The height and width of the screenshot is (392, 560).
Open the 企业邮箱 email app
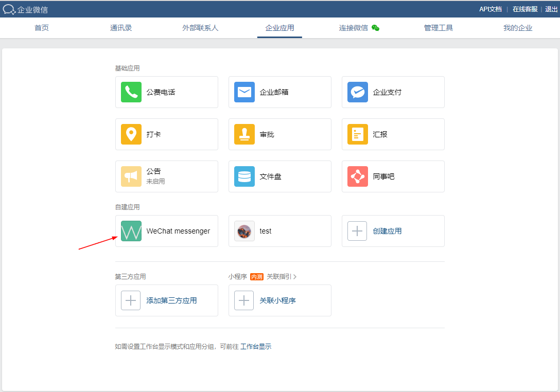tap(280, 92)
